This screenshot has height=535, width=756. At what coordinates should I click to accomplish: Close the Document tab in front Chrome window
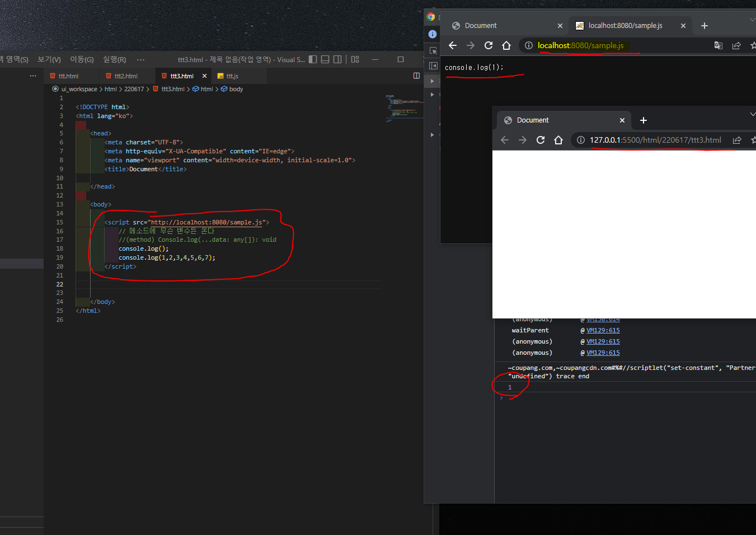coord(622,120)
